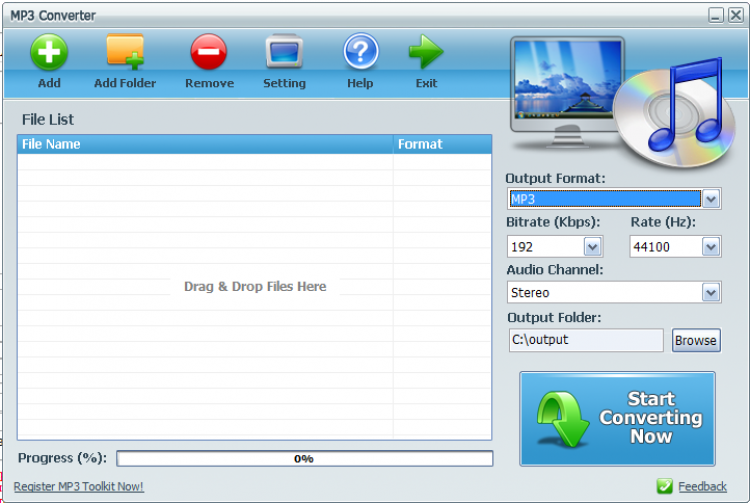Expand the Audio Channel Stereo dropdown
This screenshot has width=750, height=503.
pyautogui.click(x=711, y=292)
